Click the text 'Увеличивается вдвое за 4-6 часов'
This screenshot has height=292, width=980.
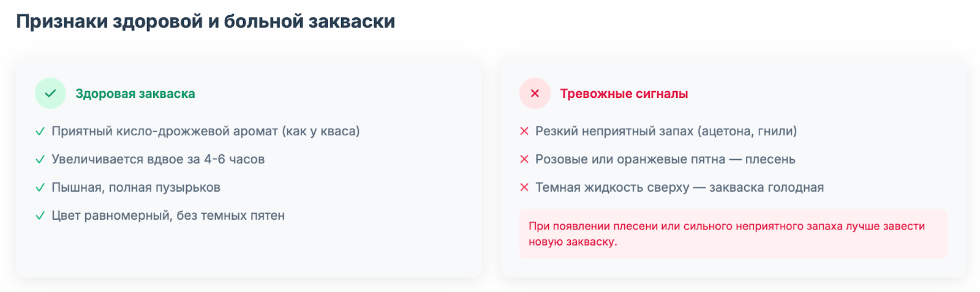coord(158,159)
